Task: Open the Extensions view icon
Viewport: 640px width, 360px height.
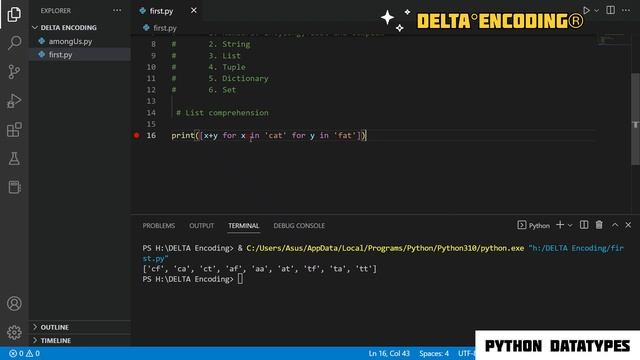Action: pos(14,130)
